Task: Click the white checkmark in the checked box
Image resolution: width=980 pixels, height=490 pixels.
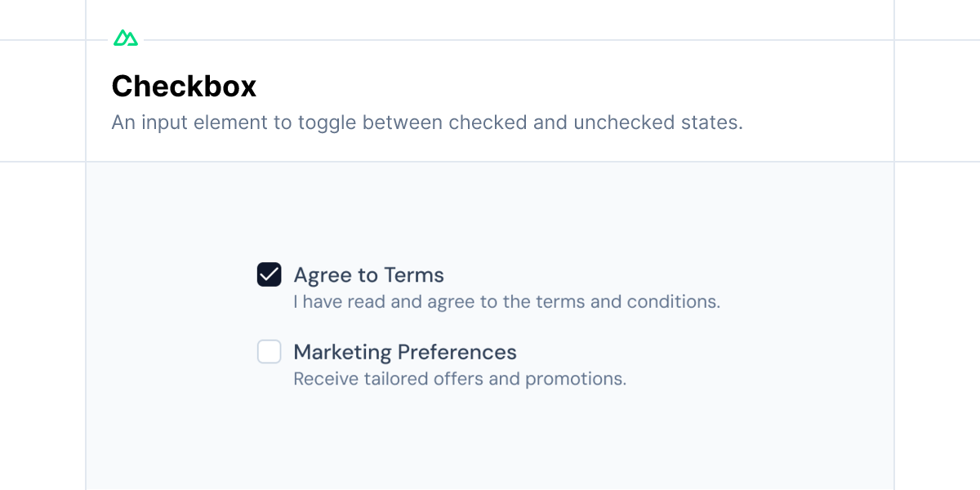Action: coord(269,274)
